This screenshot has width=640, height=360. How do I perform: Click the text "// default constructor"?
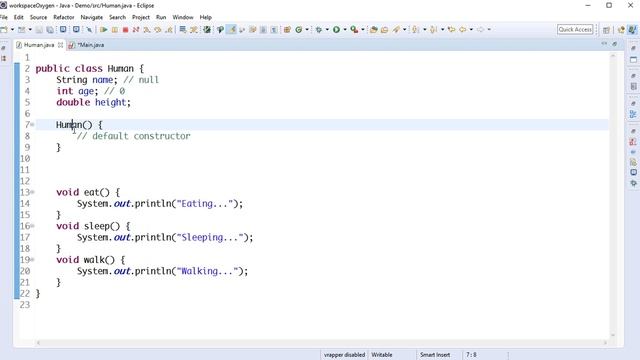point(133,136)
